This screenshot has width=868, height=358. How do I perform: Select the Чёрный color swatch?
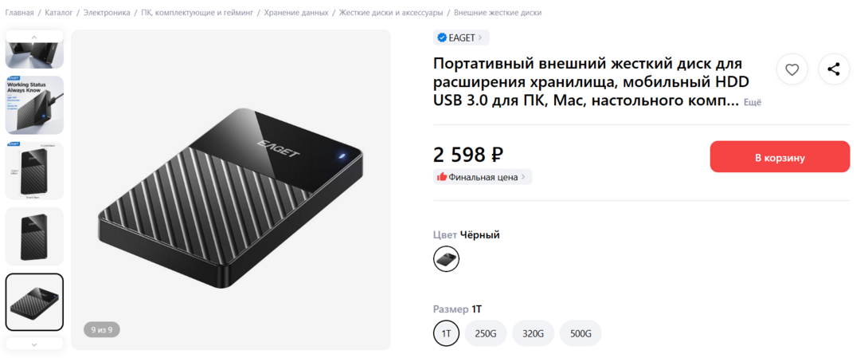446,258
